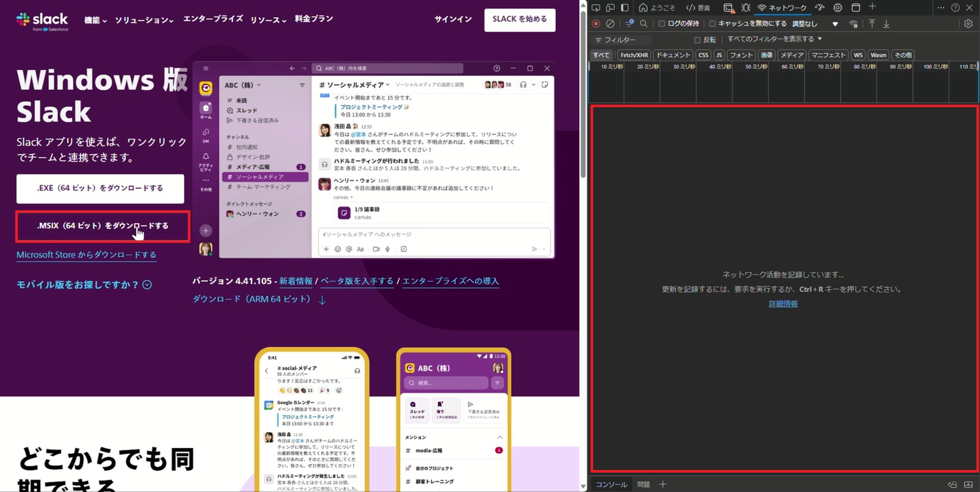980x492 pixels.
Task: Click Microsoft Store からダウンロードする link
Action: tap(86, 255)
